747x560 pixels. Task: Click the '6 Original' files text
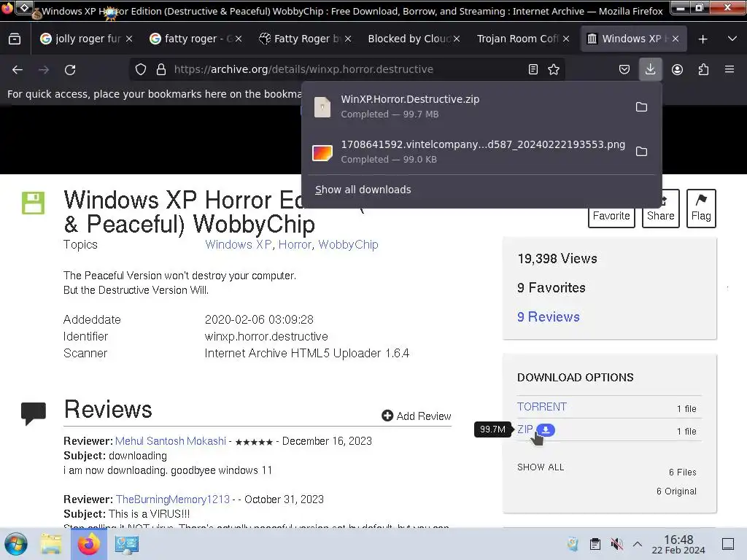pos(676,491)
